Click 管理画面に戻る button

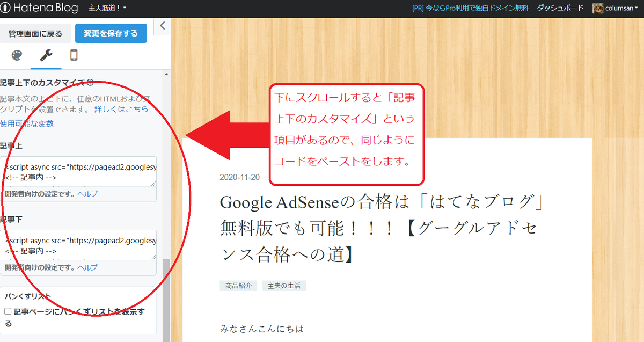35,33
